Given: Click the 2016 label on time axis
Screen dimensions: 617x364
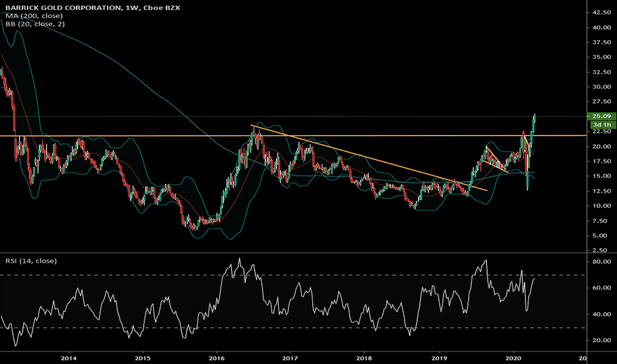Looking at the screenshot, I should pos(216,358).
